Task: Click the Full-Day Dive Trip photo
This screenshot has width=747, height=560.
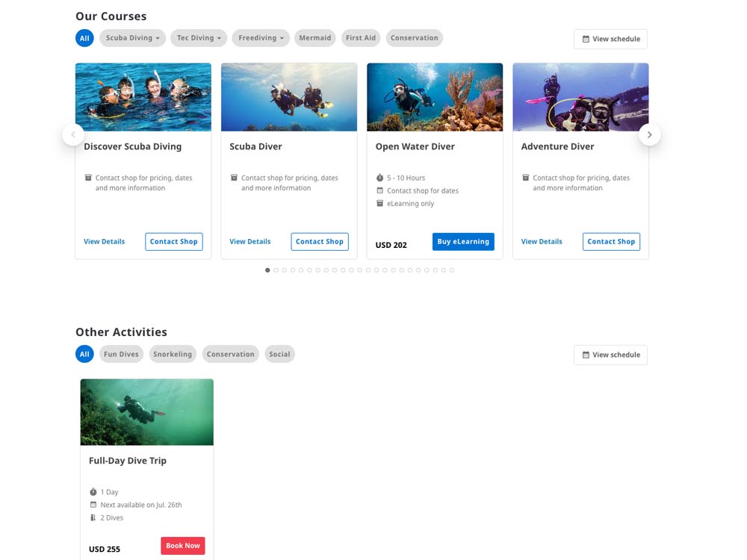Action: click(x=146, y=411)
